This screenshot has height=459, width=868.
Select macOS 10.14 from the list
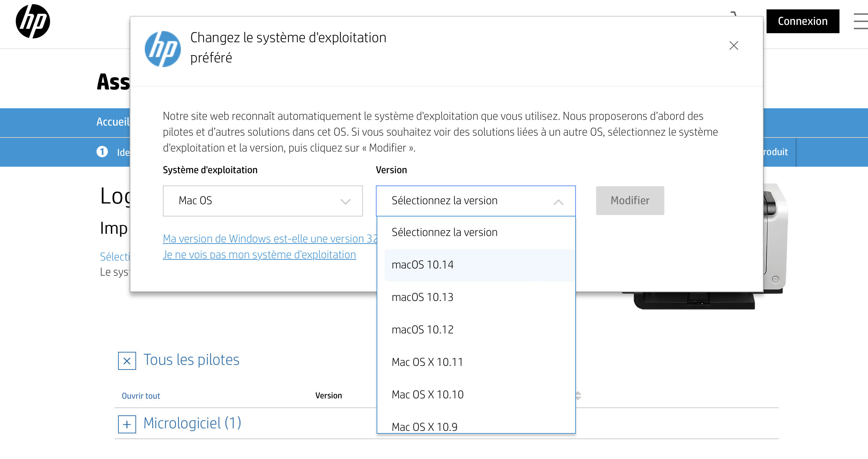pos(422,265)
